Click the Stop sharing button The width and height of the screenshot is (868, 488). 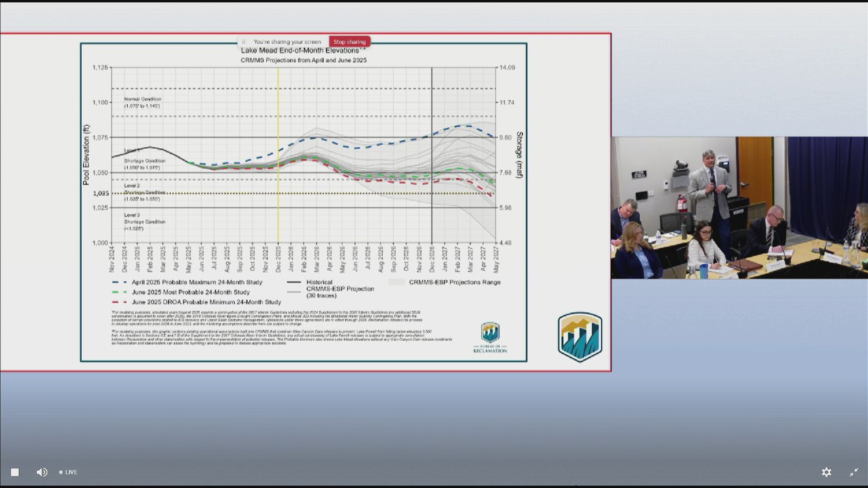click(x=349, y=42)
